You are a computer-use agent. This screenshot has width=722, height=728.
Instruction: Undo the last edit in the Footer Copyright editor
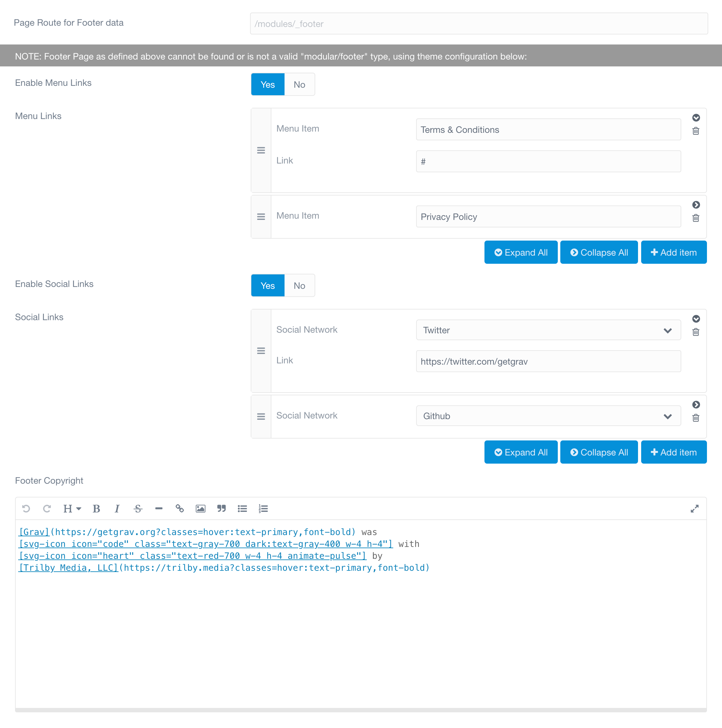point(26,509)
